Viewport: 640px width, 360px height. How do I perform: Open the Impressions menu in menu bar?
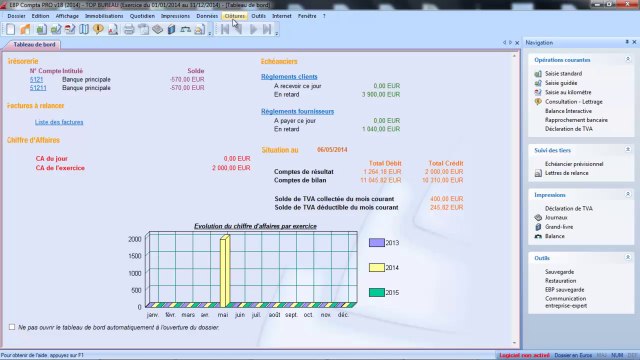175,16
